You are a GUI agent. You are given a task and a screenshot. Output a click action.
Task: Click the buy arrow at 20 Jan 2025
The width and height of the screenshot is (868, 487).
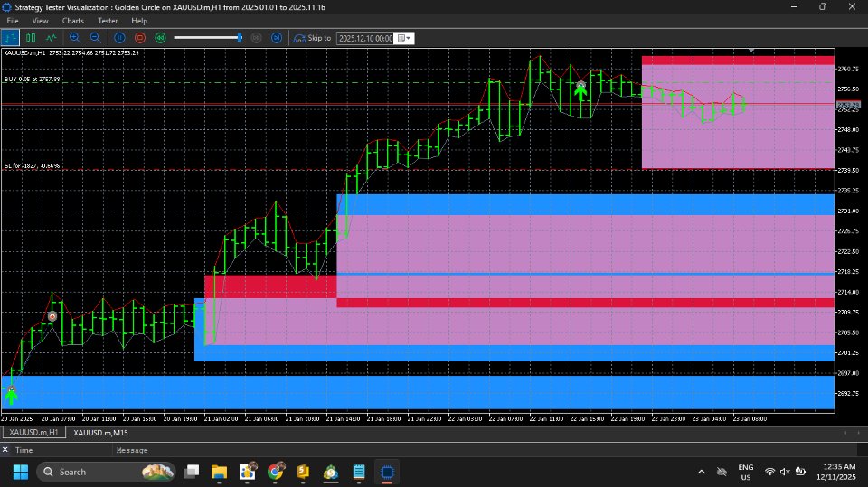(11, 395)
